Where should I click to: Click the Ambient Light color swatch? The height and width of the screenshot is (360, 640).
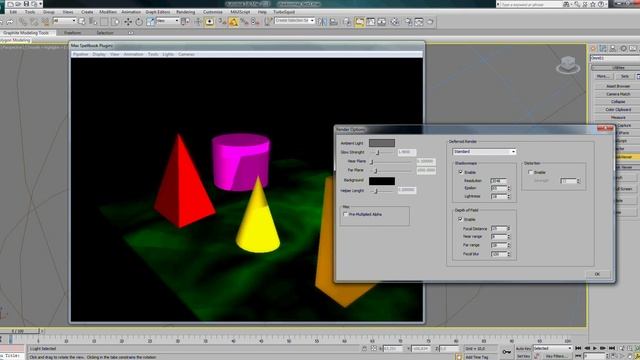pos(382,143)
